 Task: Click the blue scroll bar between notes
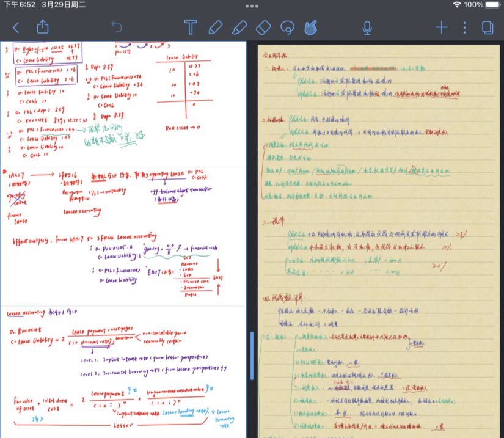click(x=252, y=356)
